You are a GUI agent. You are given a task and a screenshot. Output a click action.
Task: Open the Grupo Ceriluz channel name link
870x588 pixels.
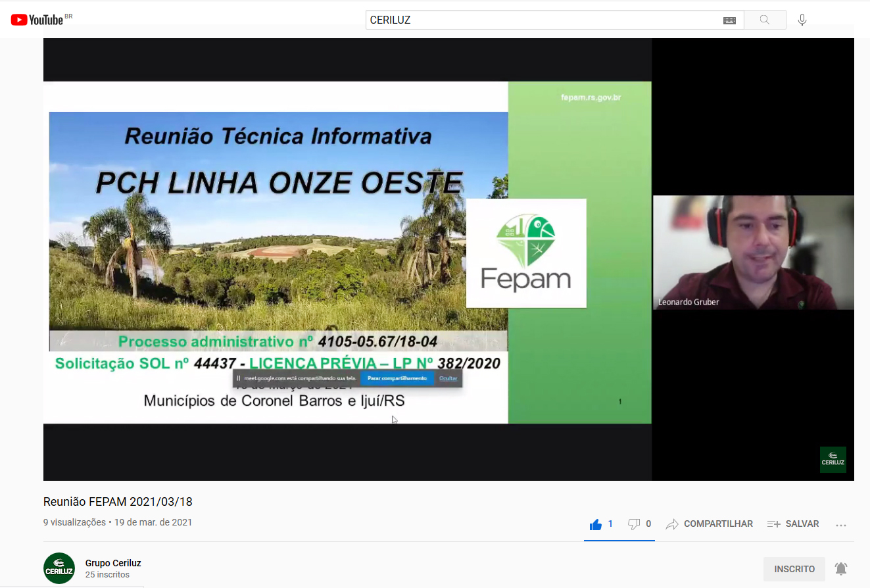(113, 563)
